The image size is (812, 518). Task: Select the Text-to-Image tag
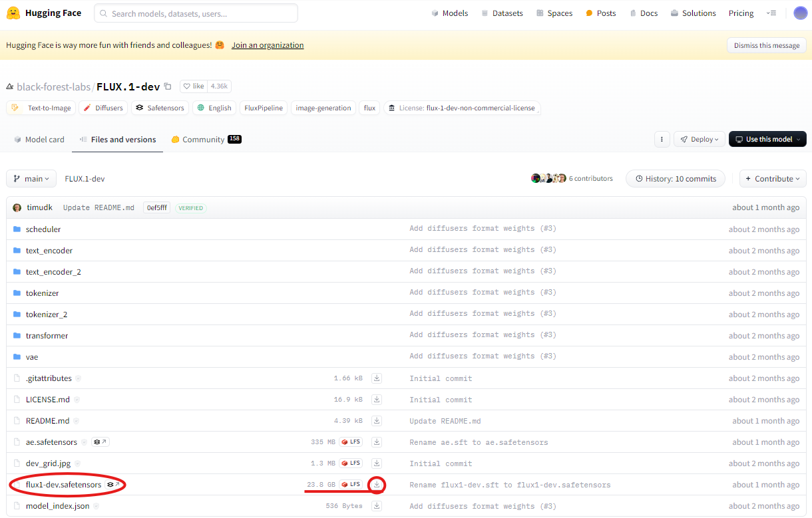(x=41, y=108)
